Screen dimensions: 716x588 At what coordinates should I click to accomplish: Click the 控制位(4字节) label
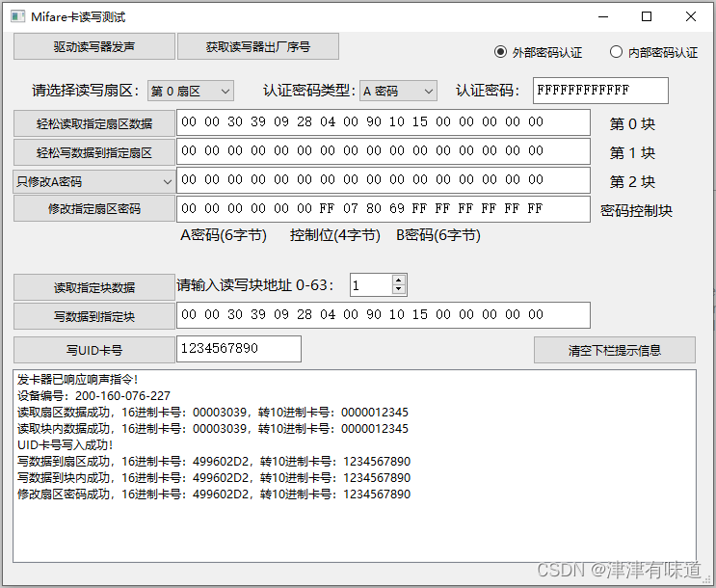coord(334,235)
